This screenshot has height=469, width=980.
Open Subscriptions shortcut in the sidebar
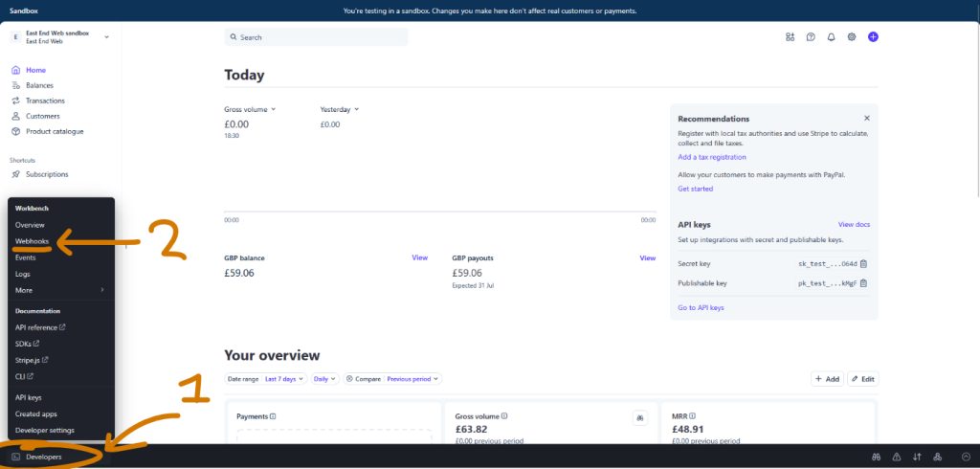point(47,174)
